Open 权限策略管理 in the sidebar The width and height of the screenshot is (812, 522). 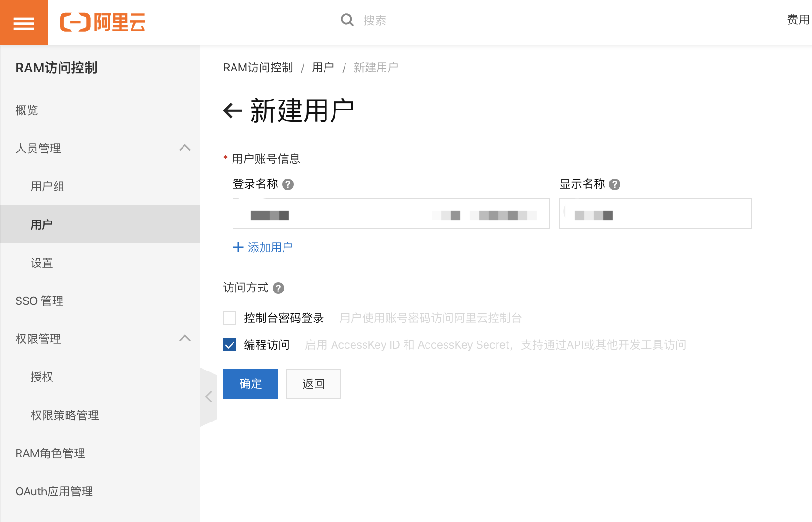pos(100,415)
